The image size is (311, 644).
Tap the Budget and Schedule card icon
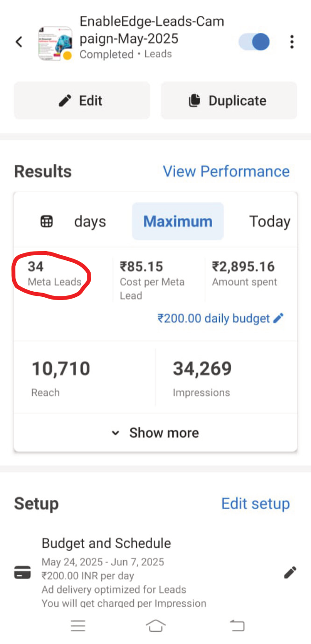click(x=22, y=573)
